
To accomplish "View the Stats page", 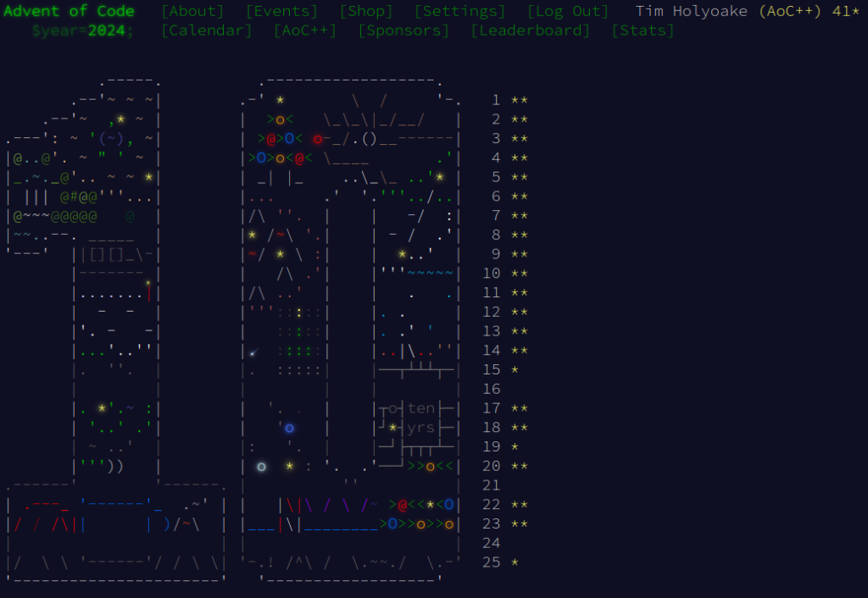I will coord(643,30).
